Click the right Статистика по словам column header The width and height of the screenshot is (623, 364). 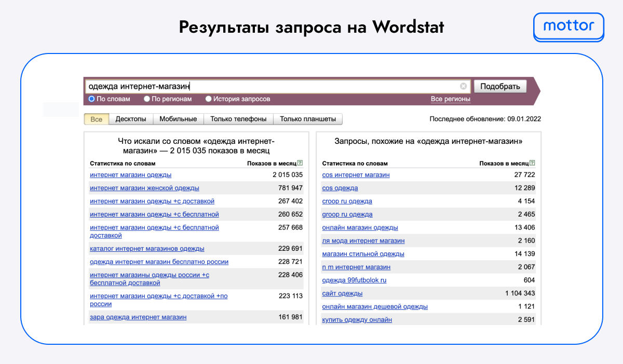[355, 163]
